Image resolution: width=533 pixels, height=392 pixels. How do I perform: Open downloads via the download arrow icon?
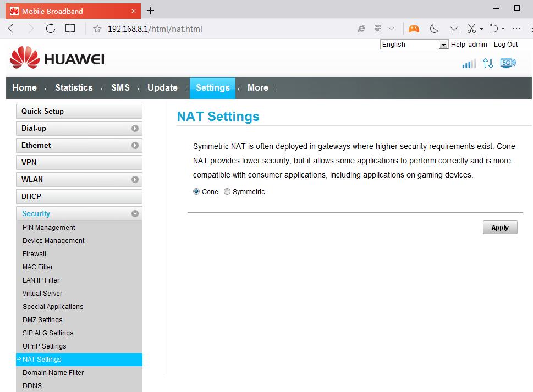pyautogui.click(x=454, y=29)
